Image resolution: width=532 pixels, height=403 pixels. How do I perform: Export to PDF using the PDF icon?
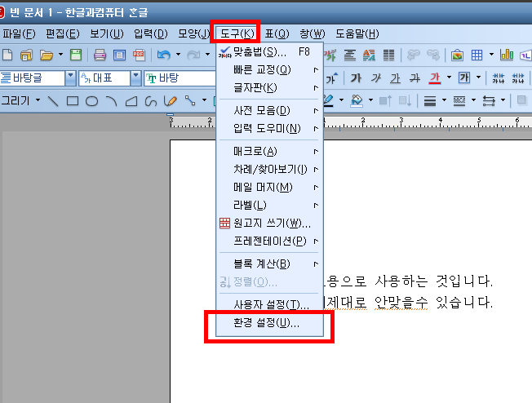click(139, 55)
